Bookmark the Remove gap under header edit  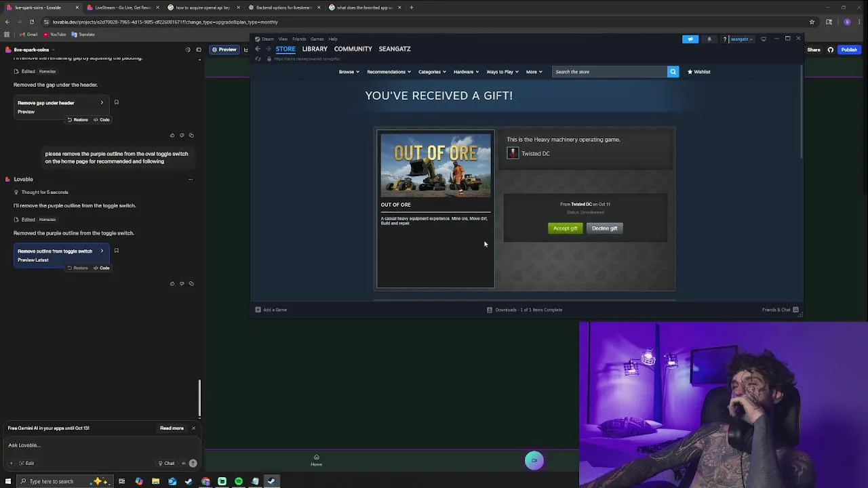click(x=116, y=102)
